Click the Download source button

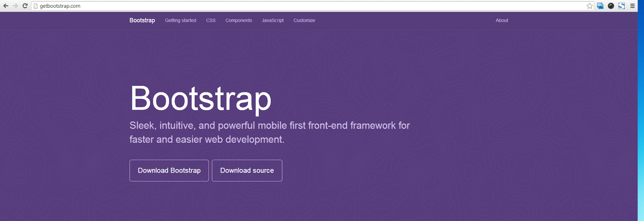pyautogui.click(x=247, y=171)
